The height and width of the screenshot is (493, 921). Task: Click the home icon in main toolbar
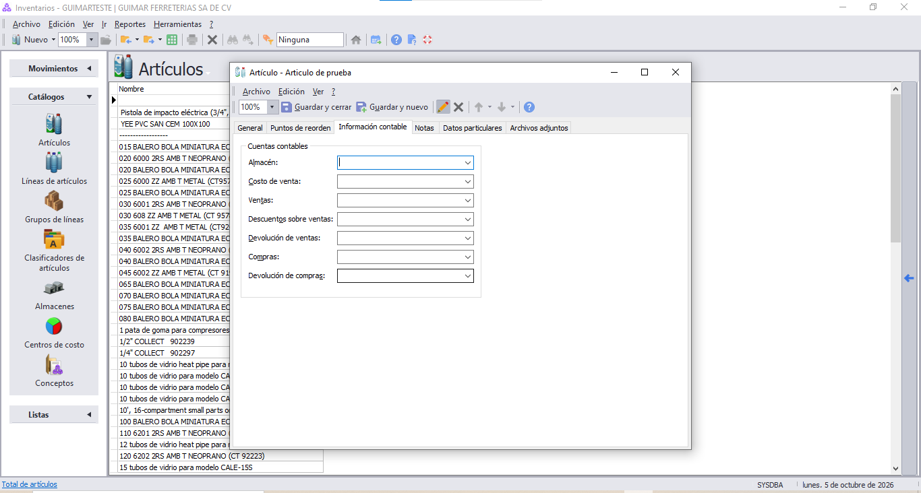pyautogui.click(x=356, y=40)
